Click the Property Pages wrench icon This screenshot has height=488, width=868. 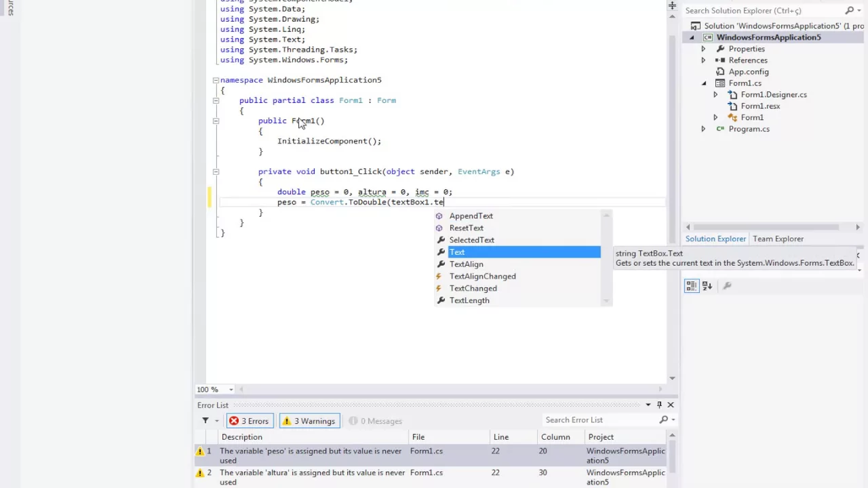(x=727, y=286)
